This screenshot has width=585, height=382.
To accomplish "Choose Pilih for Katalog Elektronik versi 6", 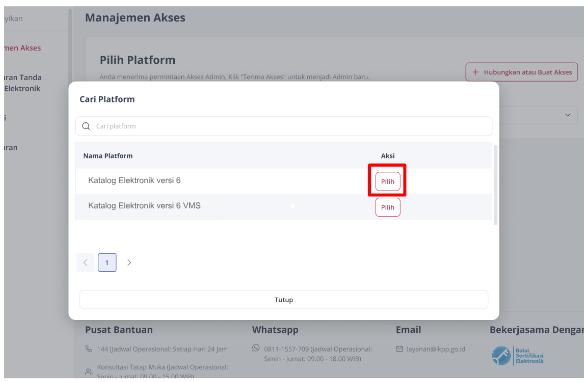I will pos(388,181).
